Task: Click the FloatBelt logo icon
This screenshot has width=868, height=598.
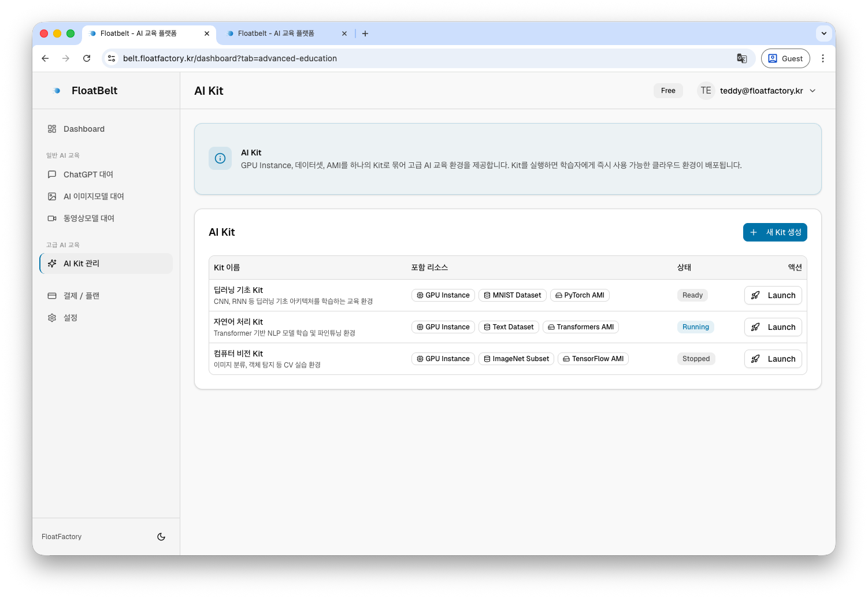Action: click(57, 91)
